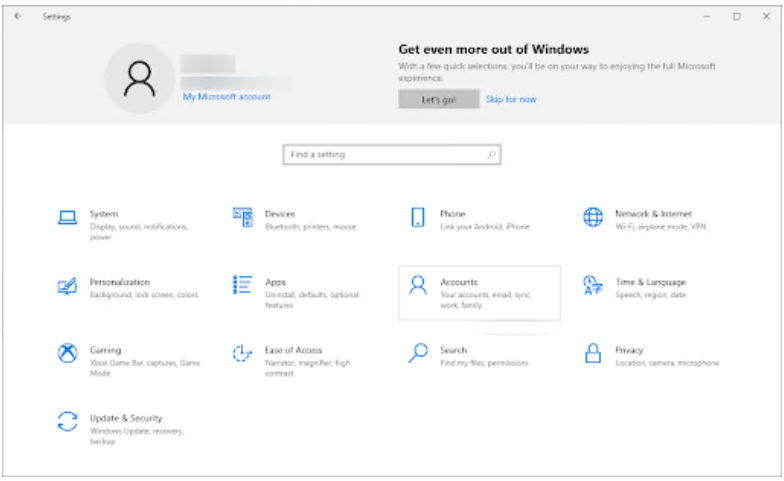Screen dimensions: 784x481
Task: Click the Privacy padlock icon
Action: (593, 354)
